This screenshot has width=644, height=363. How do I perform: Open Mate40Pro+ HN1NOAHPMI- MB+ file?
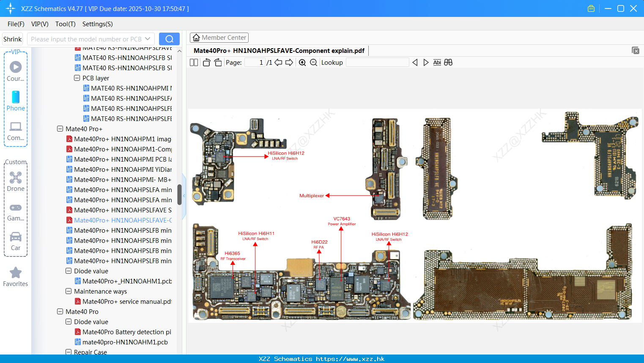(119, 179)
